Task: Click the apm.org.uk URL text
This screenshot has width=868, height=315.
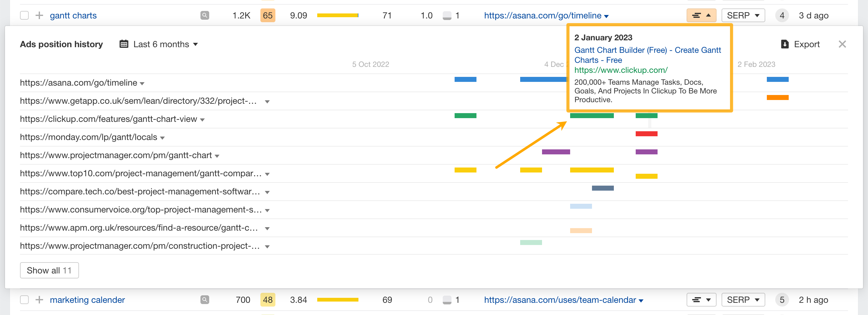Action: point(139,227)
